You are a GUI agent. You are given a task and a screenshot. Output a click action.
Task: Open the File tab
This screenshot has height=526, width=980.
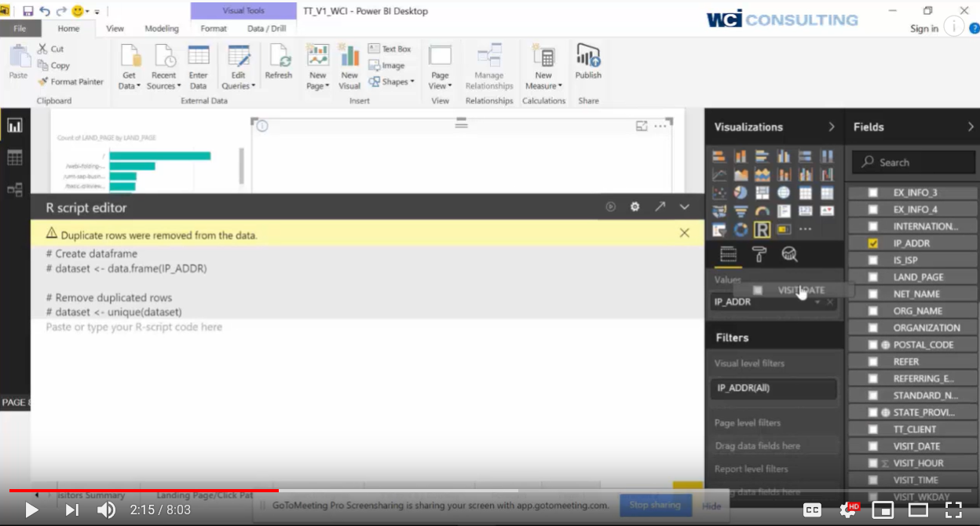(x=20, y=28)
